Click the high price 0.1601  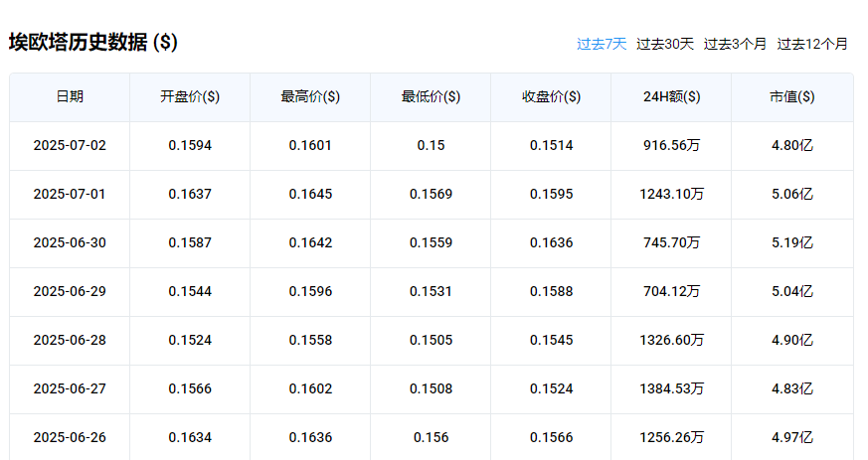point(310,145)
